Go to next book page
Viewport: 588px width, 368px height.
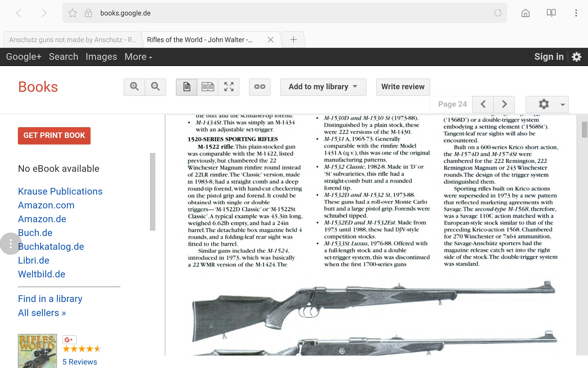(x=504, y=104)
